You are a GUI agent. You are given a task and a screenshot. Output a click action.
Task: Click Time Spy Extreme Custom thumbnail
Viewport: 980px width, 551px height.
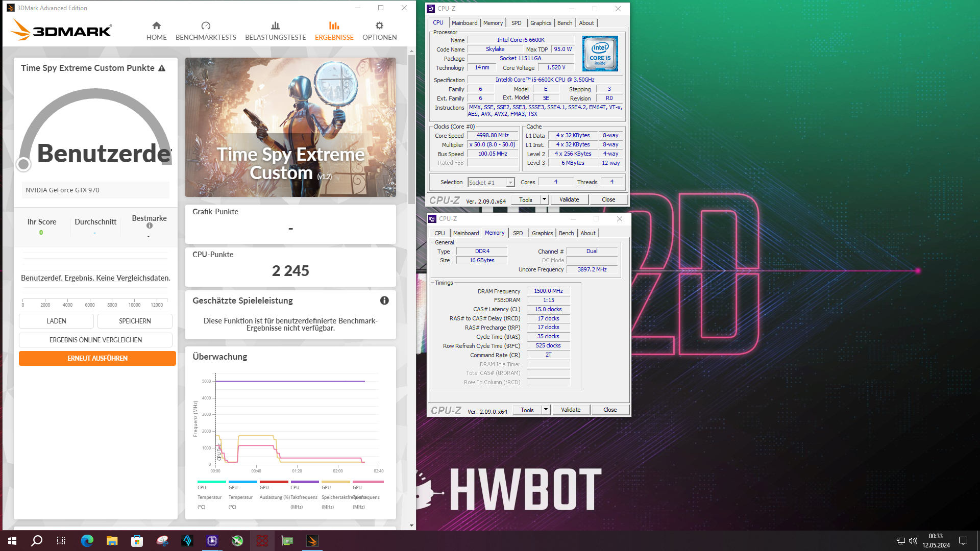tap(290, 127)
